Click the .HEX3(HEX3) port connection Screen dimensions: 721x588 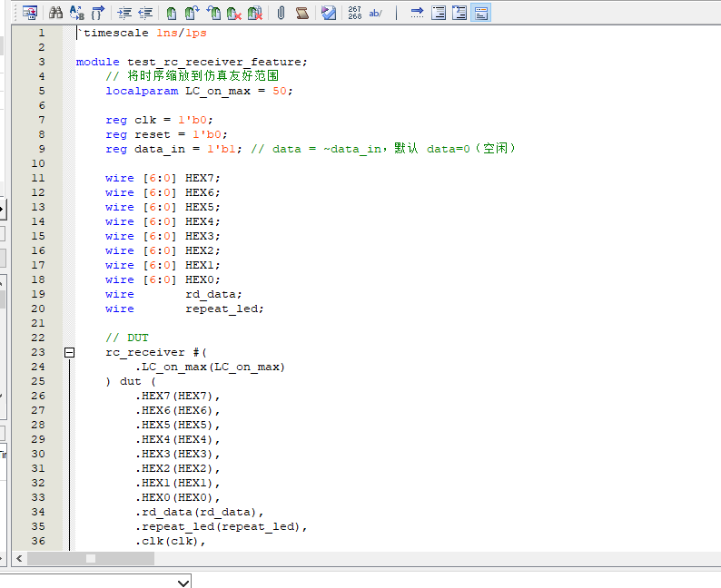point(177,455)
